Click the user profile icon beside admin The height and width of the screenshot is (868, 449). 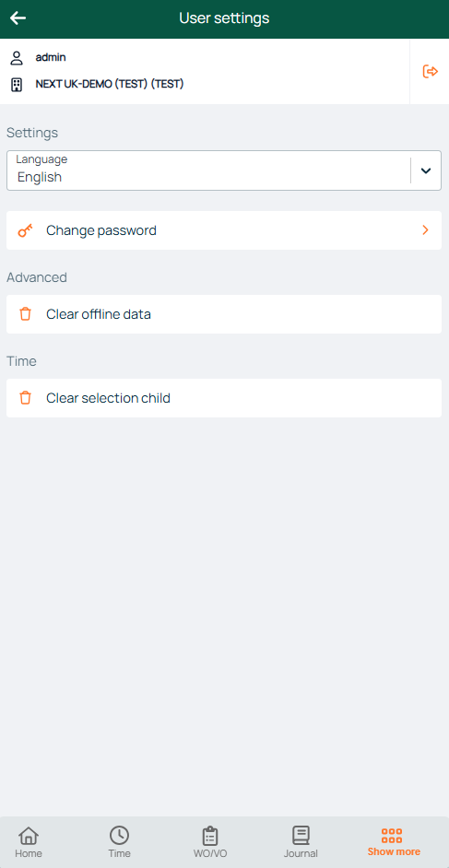(18, 57)
